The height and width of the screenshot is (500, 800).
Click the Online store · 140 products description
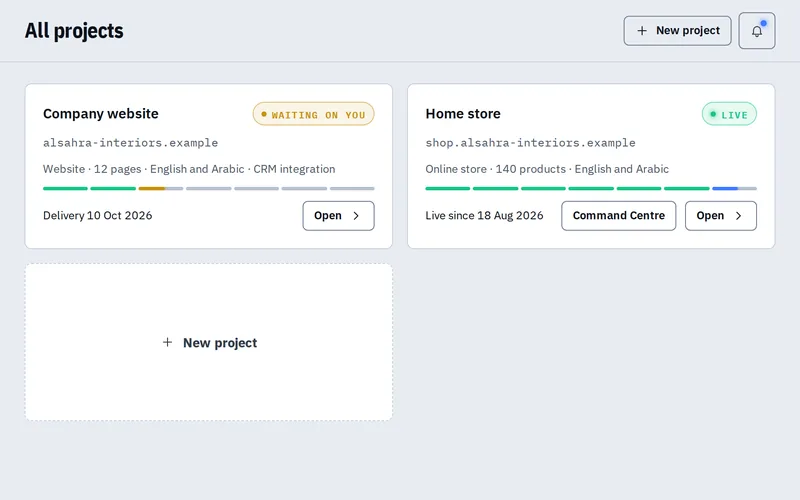[547, 169]
